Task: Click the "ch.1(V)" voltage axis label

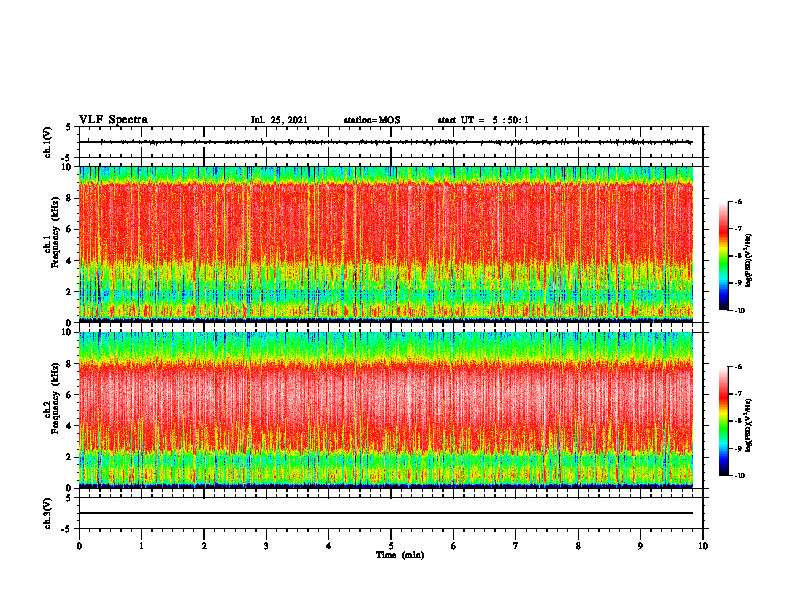Action: point(48,142)
